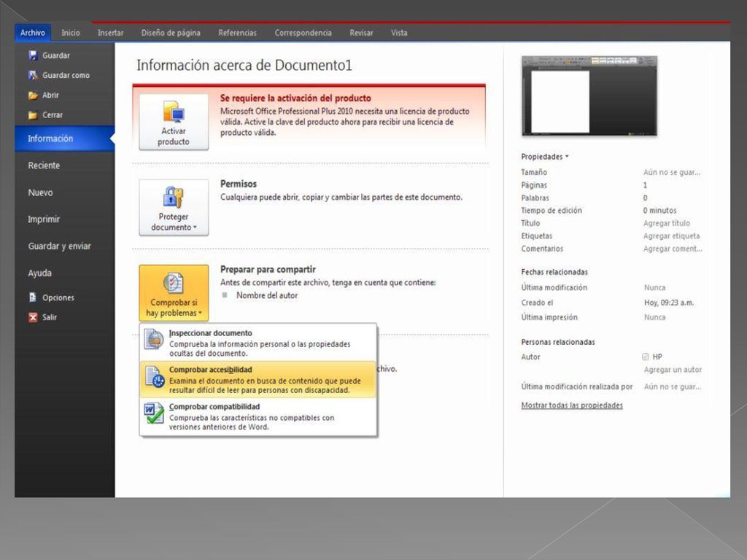Click the Agregar un autor field
The width and height of the screenshot is (747, 560).
click(x=673, y=370)
